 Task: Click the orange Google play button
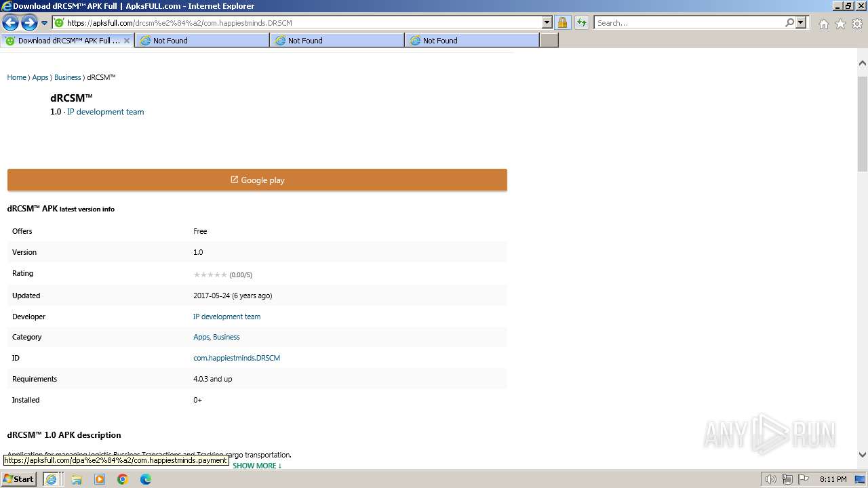[257, 180]
